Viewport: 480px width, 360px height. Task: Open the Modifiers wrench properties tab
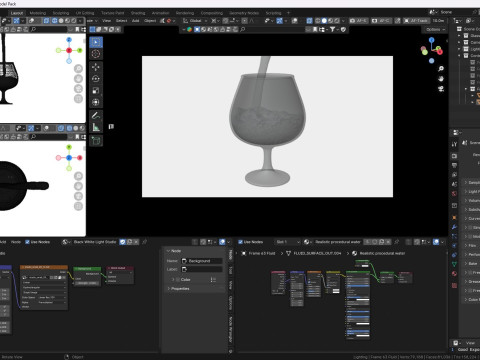click(x=454, y=227)
